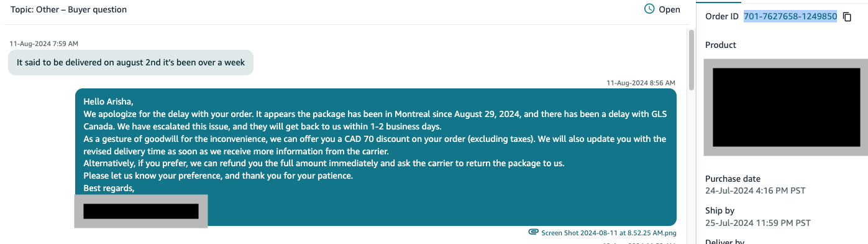Image resolution: width=868 pixels, height=244 pixels.
Task: Open Order ID 701-7627658-1249850 link
Action: pyautogui.click(x=790, y=16)
